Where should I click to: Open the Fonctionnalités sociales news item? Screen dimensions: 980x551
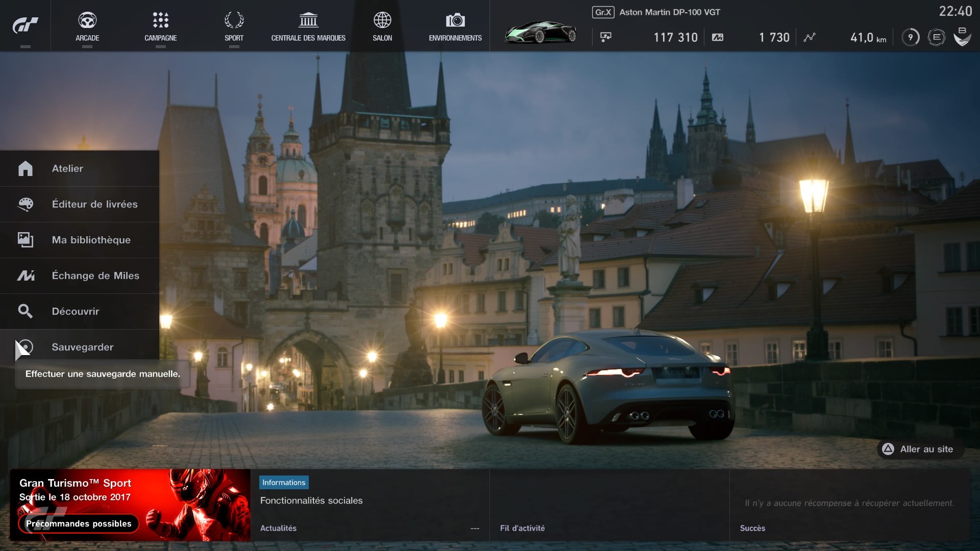(x=311, y=500)
